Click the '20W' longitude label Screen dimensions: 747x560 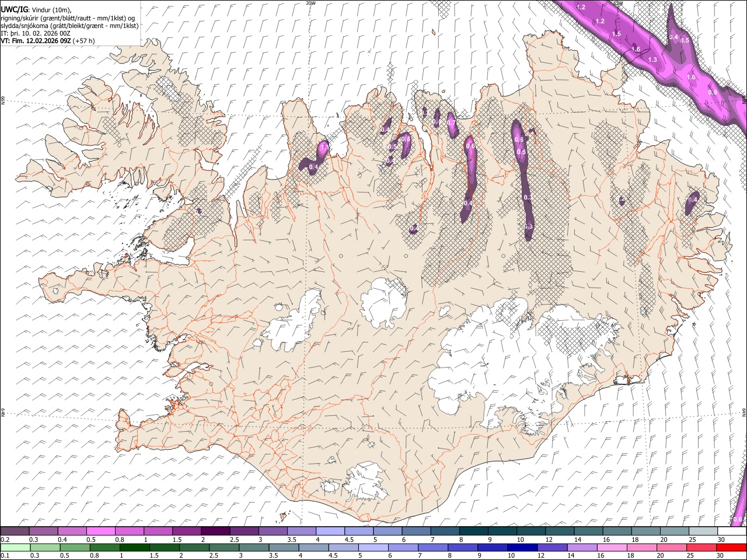310,3
